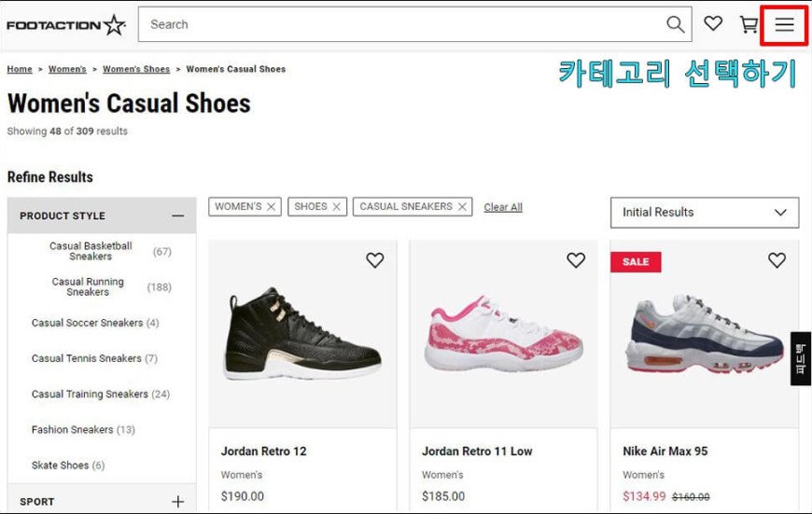Click the $190.00 price

243,496
